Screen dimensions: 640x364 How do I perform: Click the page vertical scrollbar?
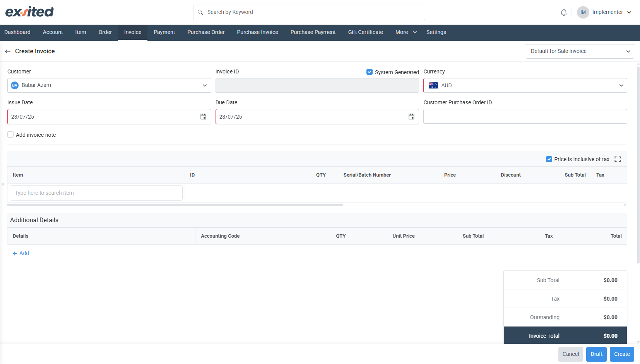pos(638,165)
